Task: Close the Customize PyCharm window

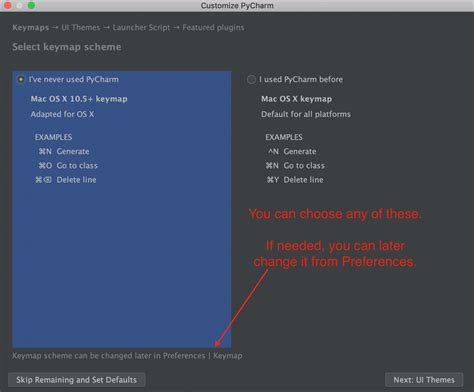Action: pyautogui.click(x=8, y=5)
